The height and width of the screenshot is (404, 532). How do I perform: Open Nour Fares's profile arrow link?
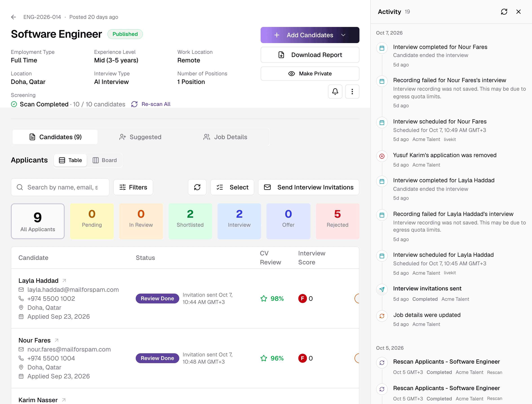pos(57,340)
